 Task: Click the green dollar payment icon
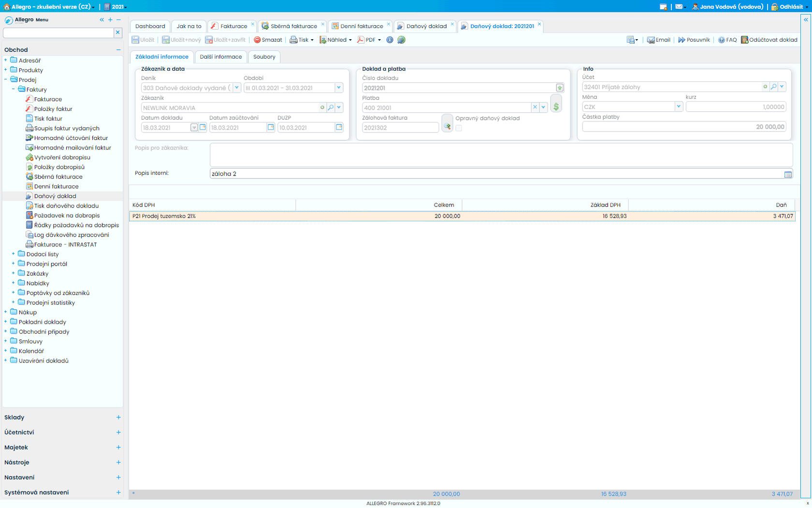[556, 106]
